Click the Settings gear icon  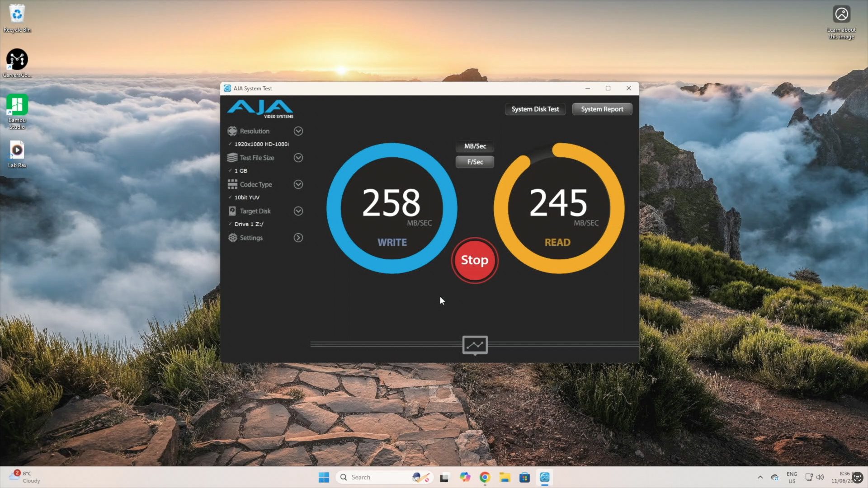click(x=232, y=238)
